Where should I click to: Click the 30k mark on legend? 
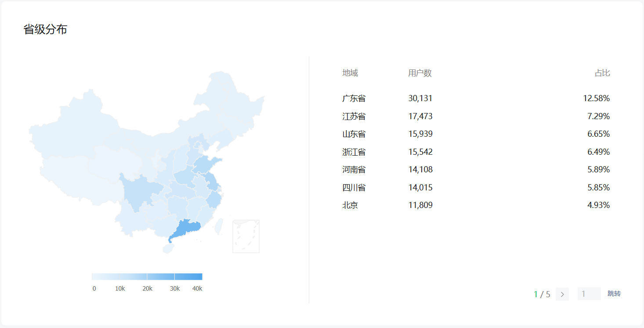[x=175, y=288]
